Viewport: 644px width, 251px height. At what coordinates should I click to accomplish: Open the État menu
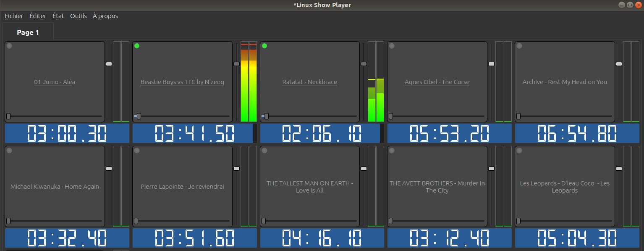(x=58, y=16)
